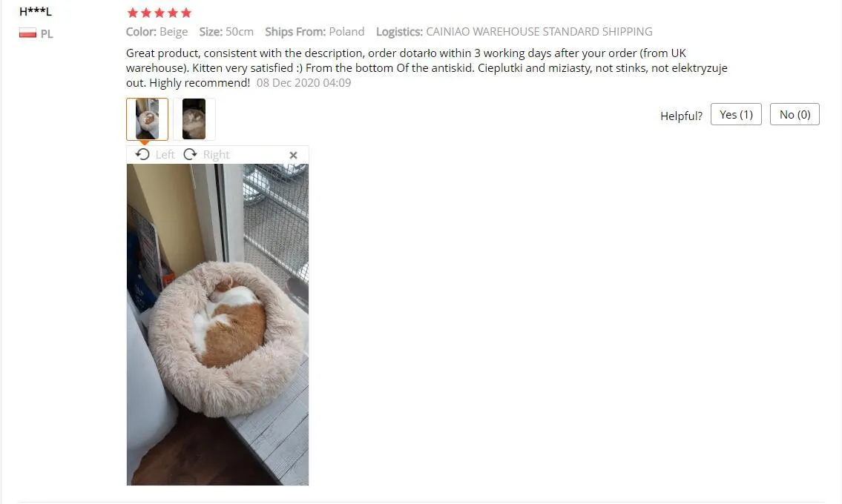Click the first red rating star
Image resolution: width=842 pixels, height=504 pixels.
tap(133, 13)
